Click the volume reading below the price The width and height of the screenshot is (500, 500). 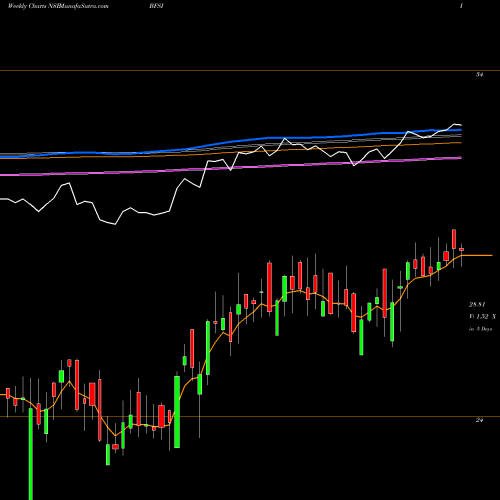point(482,316)
